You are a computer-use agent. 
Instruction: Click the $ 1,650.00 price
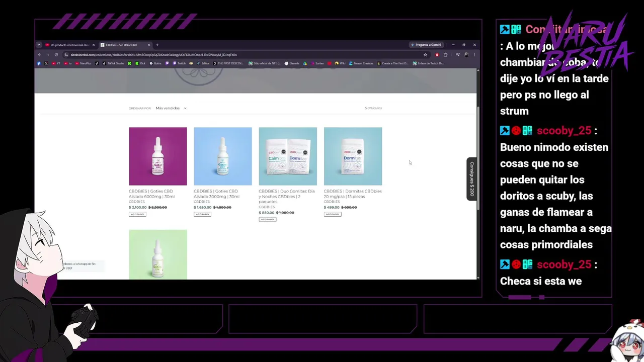(203, 207)
